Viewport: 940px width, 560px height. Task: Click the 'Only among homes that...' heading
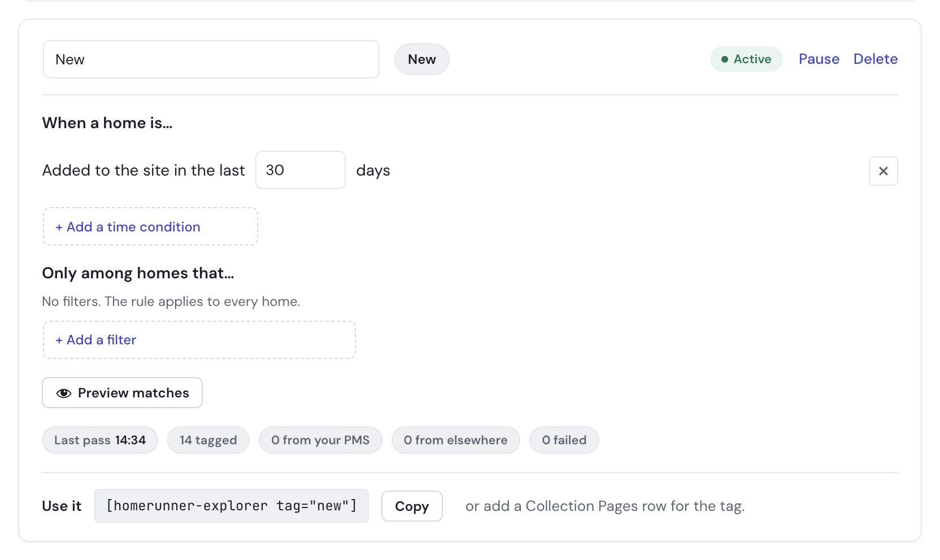138,273
